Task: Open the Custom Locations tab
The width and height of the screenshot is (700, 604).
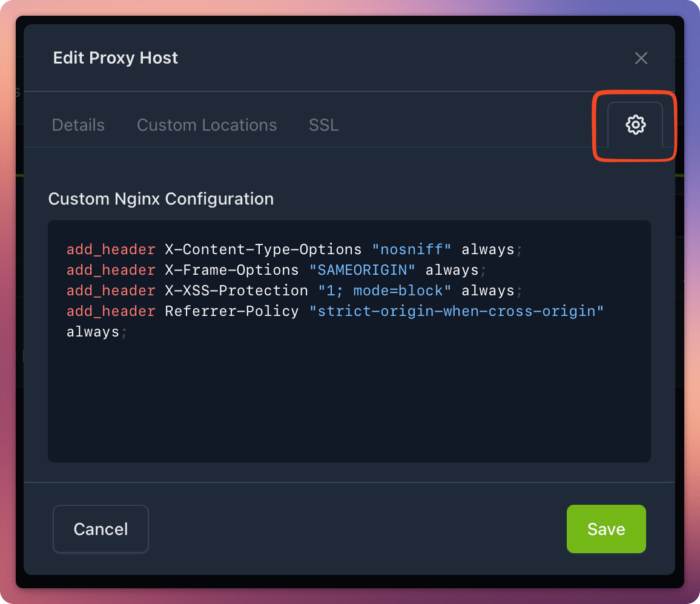Action: (206, 125)
